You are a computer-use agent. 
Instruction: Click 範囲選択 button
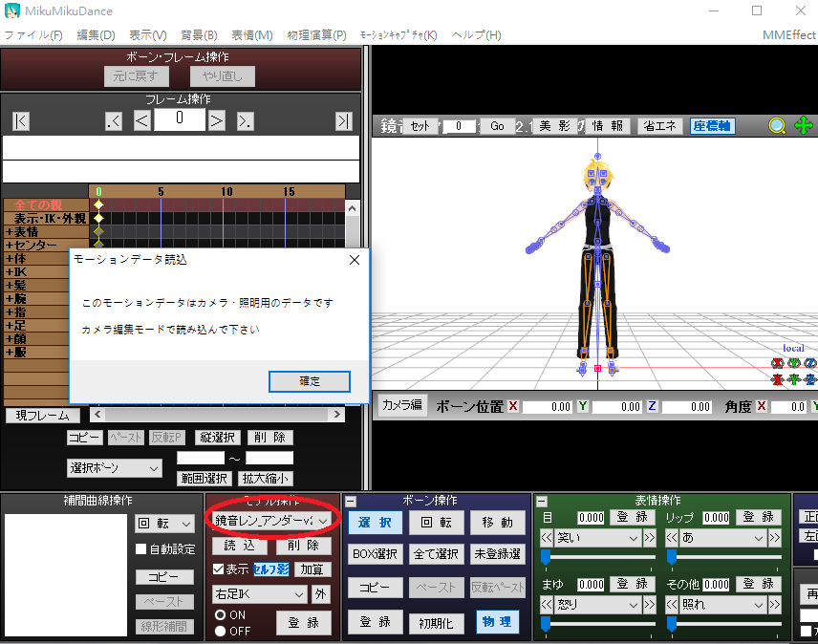[x=204, y=478]
